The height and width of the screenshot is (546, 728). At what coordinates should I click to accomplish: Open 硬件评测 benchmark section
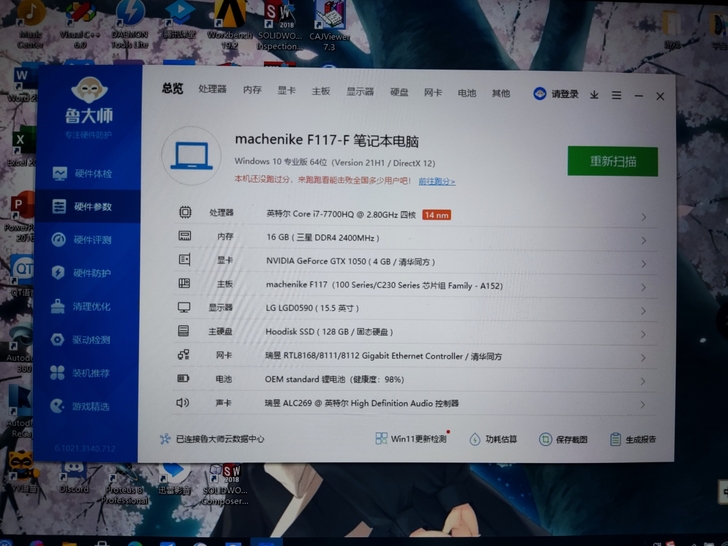[x=81, y=240]
